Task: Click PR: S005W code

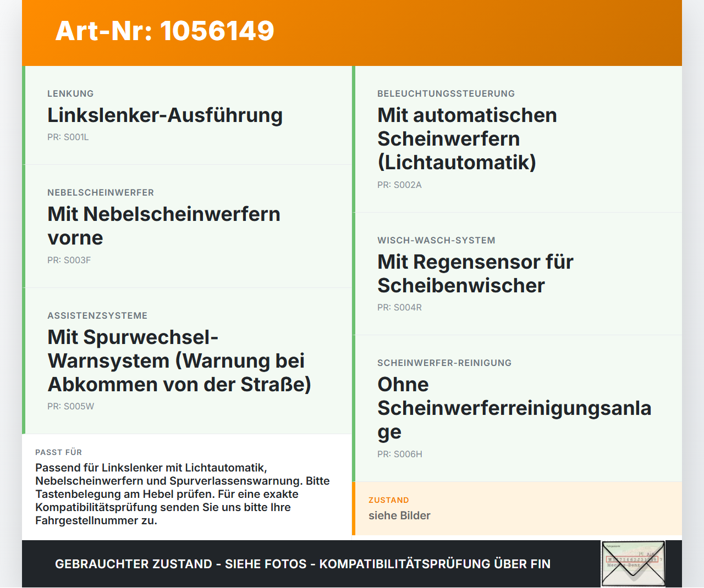Action: pyautogui.click(x=71, y=407)
